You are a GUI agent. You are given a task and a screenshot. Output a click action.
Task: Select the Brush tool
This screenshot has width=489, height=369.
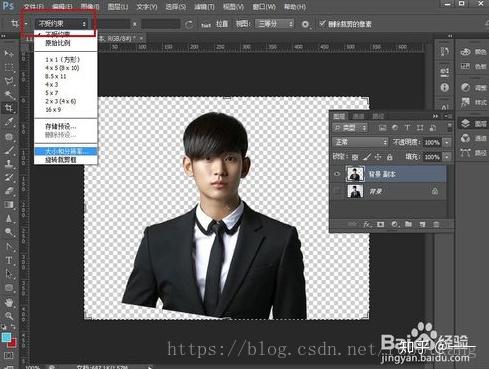[9, 150]
